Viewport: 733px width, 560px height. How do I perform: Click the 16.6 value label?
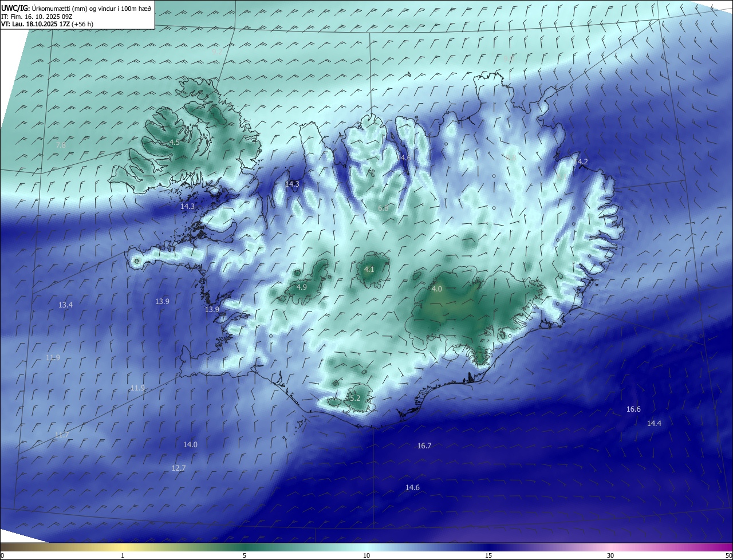pos(633,409)
